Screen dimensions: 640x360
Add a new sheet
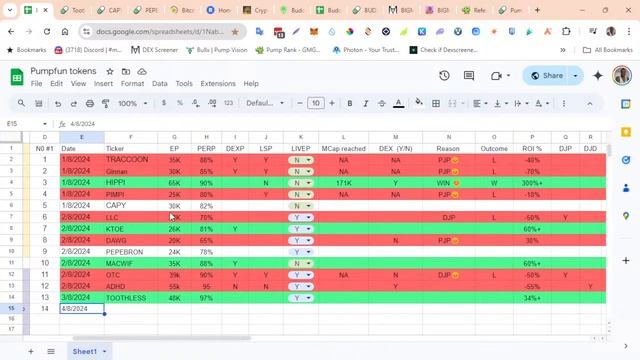pos(31,351)
